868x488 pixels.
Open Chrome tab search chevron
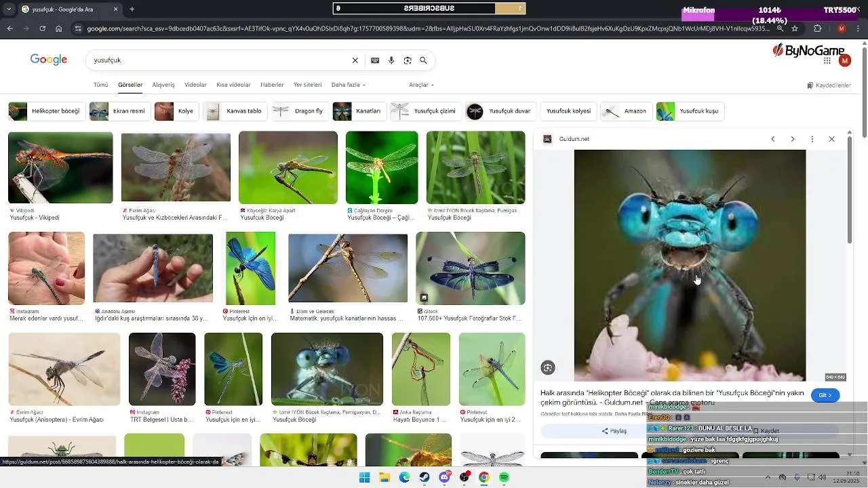click(x=9, y=9)
